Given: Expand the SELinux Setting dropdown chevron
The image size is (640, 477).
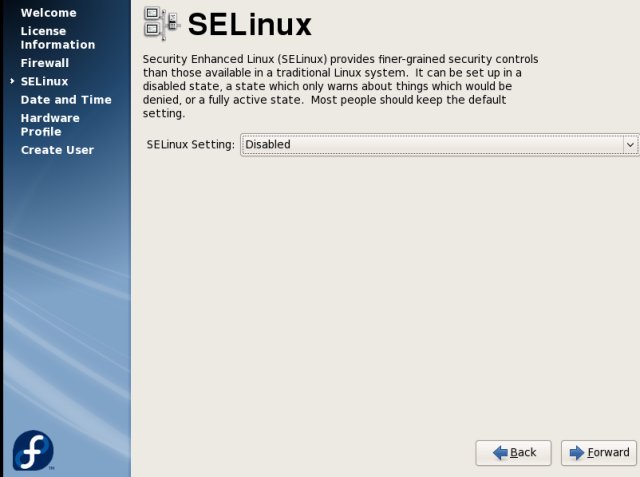Looking at the screenshot, I should tap(630, 144).
